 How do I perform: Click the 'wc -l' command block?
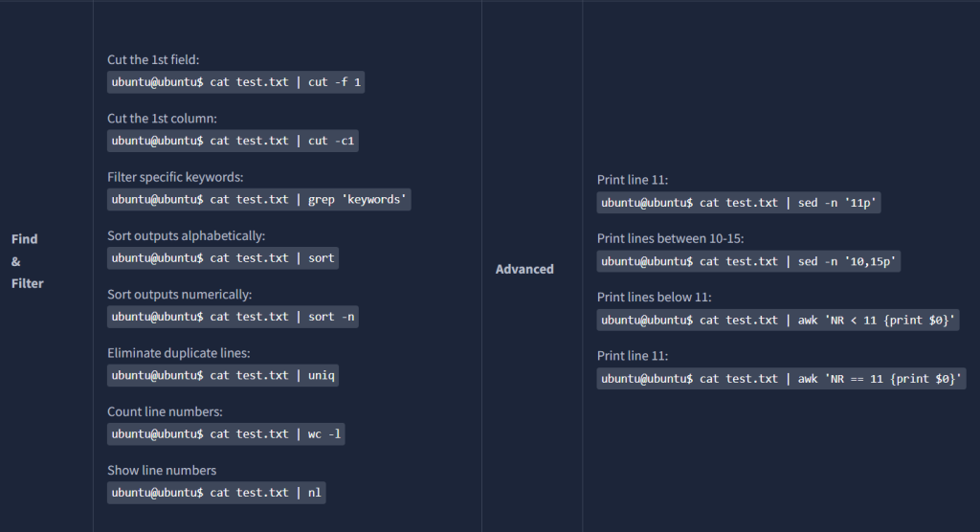[x=227, y=433]
